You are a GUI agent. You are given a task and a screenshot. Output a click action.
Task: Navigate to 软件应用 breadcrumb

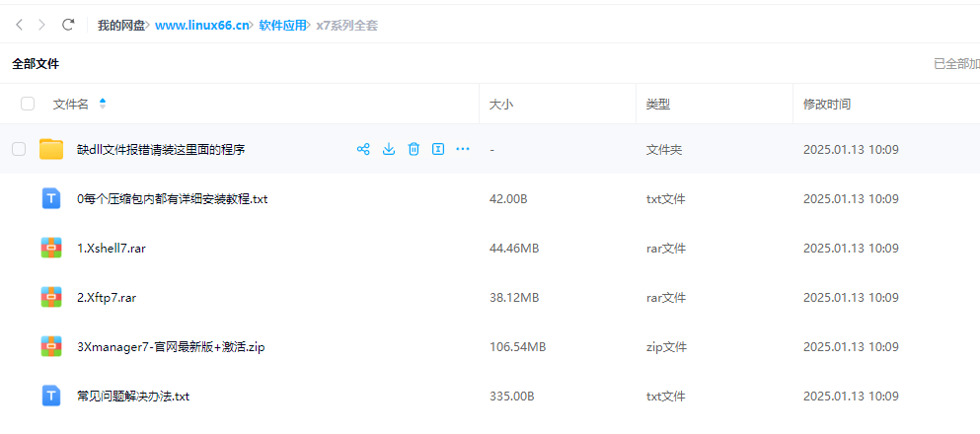click(282, 26)
